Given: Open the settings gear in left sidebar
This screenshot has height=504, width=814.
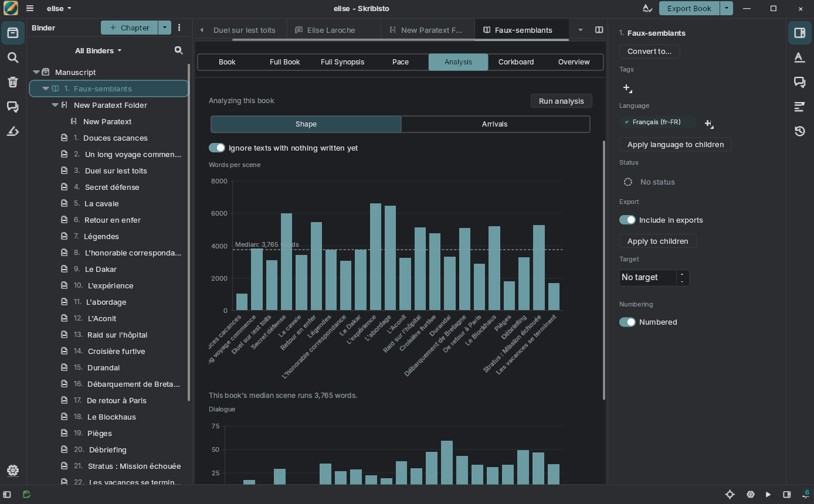Looking at the screenshot, I should [x=13, y=470].
